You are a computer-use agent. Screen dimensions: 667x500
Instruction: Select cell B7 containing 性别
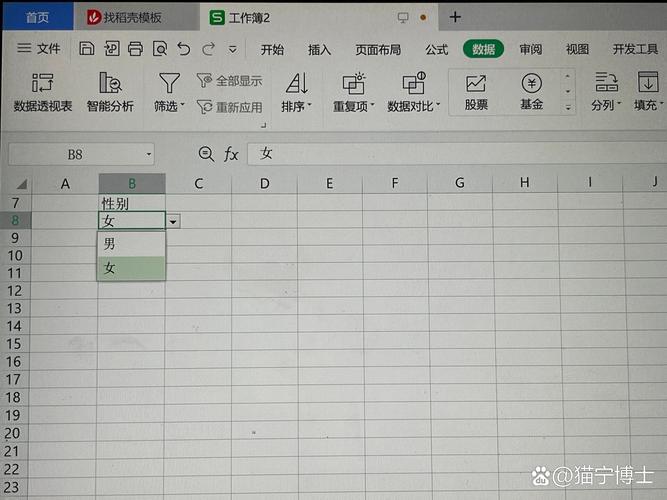(x=132, y=203)
